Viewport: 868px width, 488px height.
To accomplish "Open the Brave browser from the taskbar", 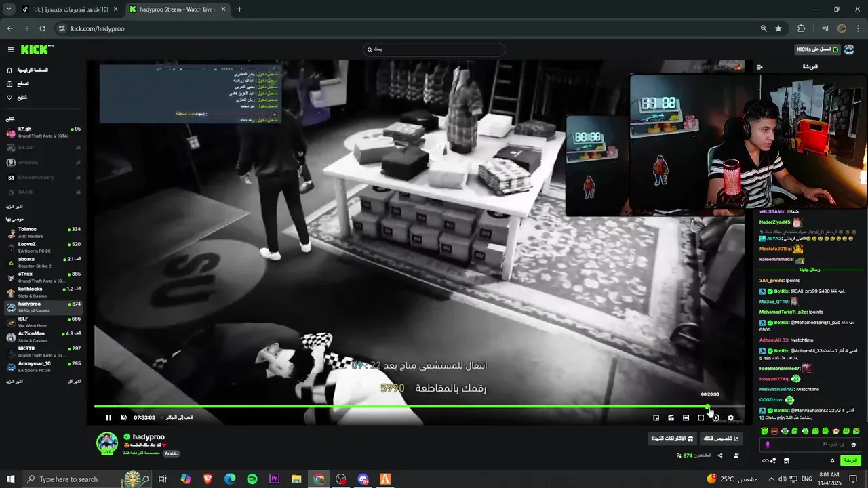I will pyautogui.click(x=208, y=479).
